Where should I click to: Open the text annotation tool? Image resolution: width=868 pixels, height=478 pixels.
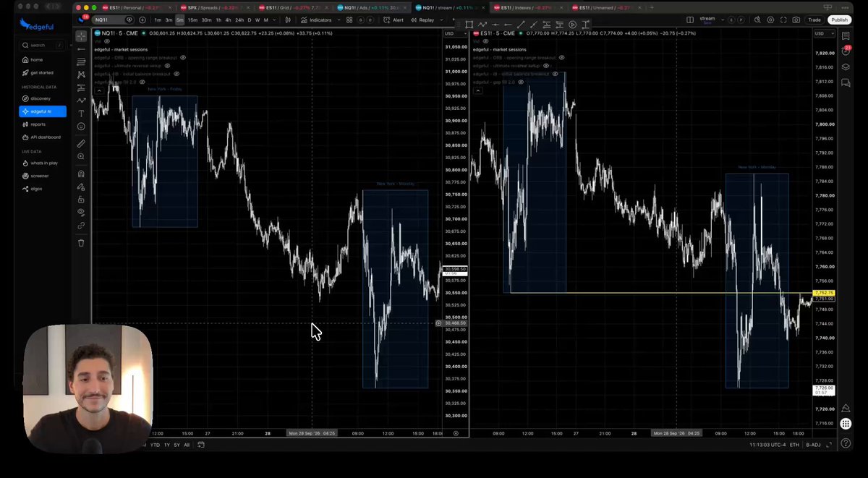pyautogui.click(x=81, y=114)
